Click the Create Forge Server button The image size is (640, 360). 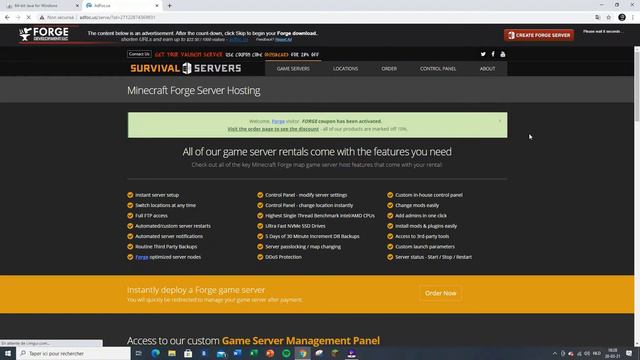(539, 35)
